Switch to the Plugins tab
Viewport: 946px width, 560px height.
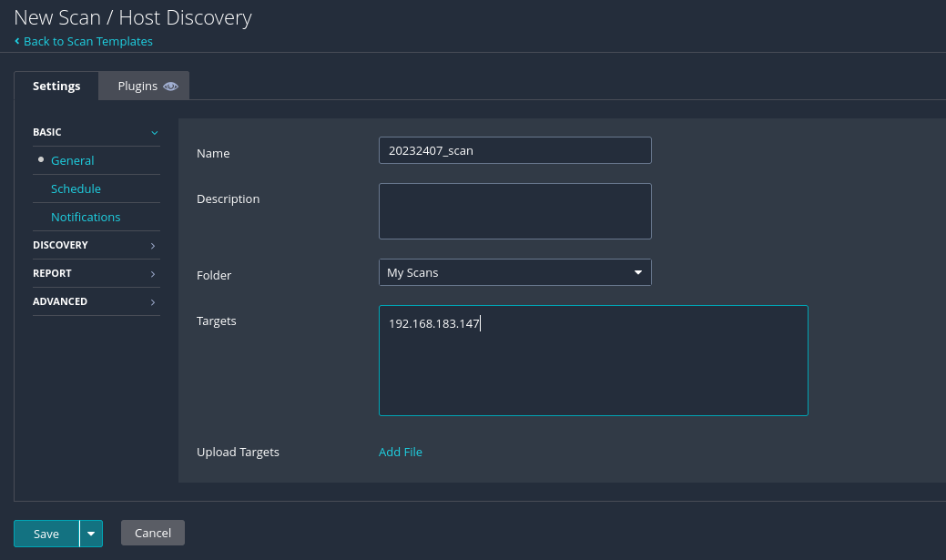[137, 87]
